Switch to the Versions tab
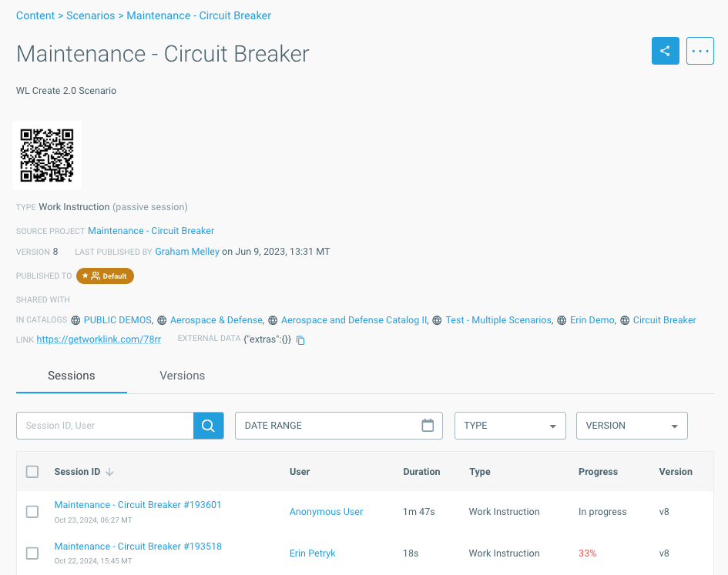728x575 pixels. click(182, 376)
